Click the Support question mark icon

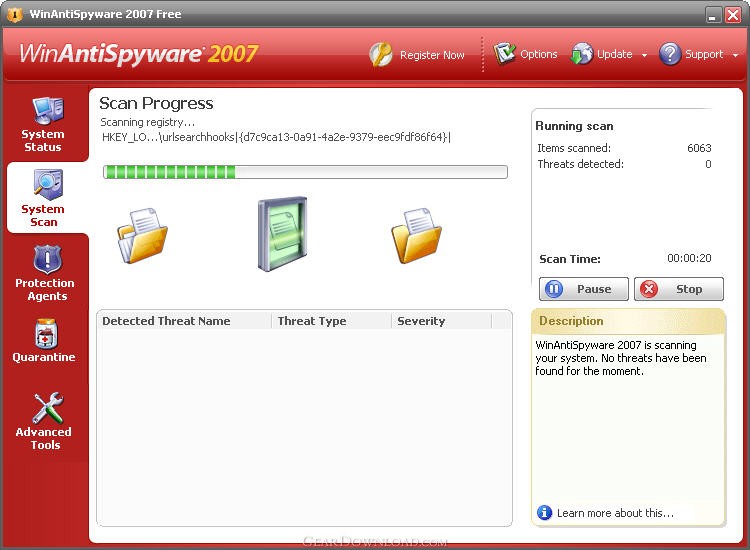[670, 54]
